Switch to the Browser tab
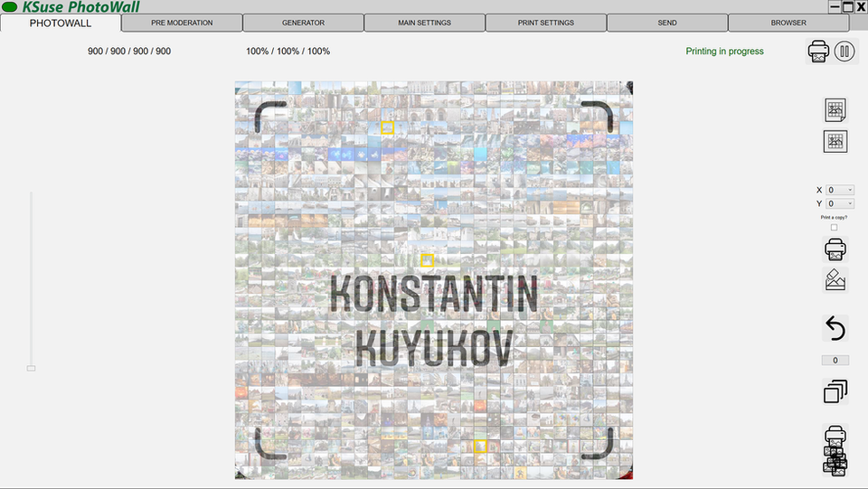868x489 pixels. coord(788,23)
